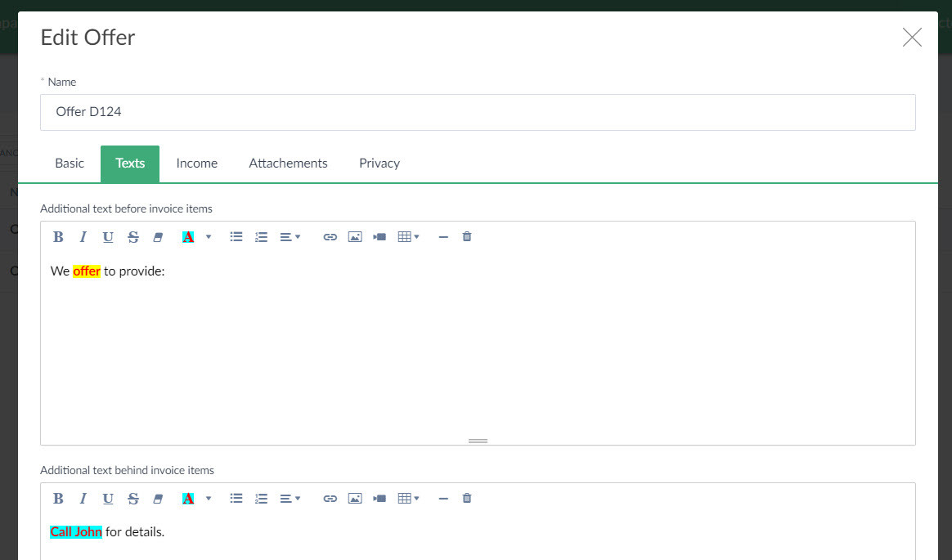Screen dimensions: 952x560
Task: Underline text in the behind-items editor
Action: [108, 498]
